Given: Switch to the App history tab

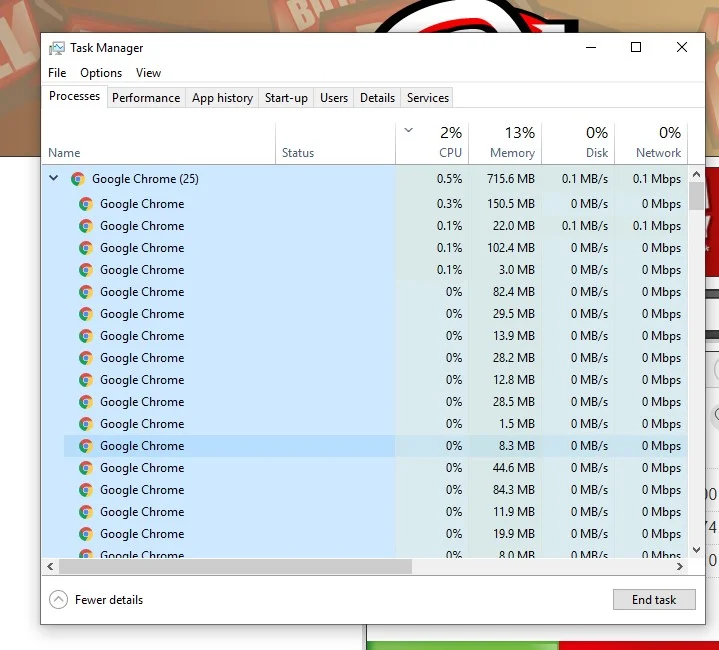Looking at the screenshot, I should 222,98.
